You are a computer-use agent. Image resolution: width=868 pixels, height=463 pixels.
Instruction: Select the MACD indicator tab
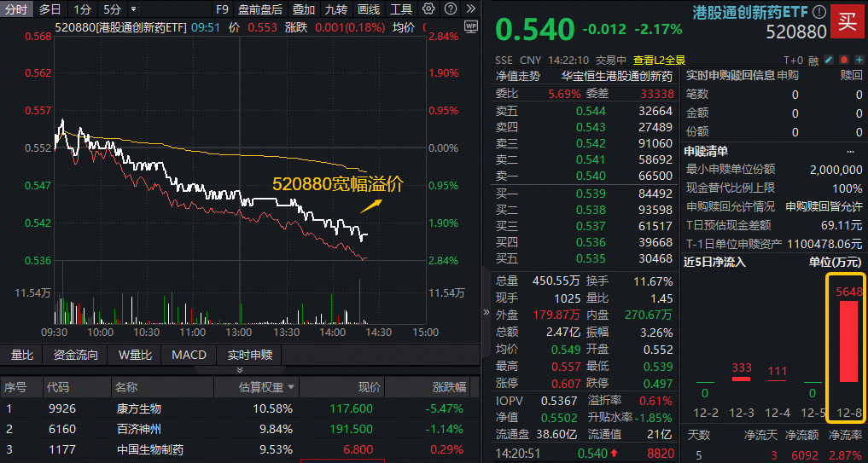pyautogui.click(x=189, y=355)
